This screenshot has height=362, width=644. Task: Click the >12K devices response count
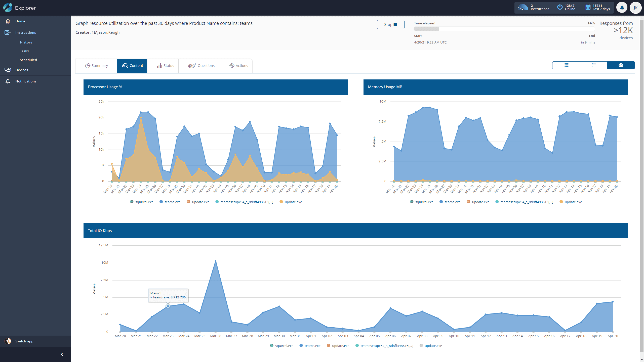pos(623,30)
